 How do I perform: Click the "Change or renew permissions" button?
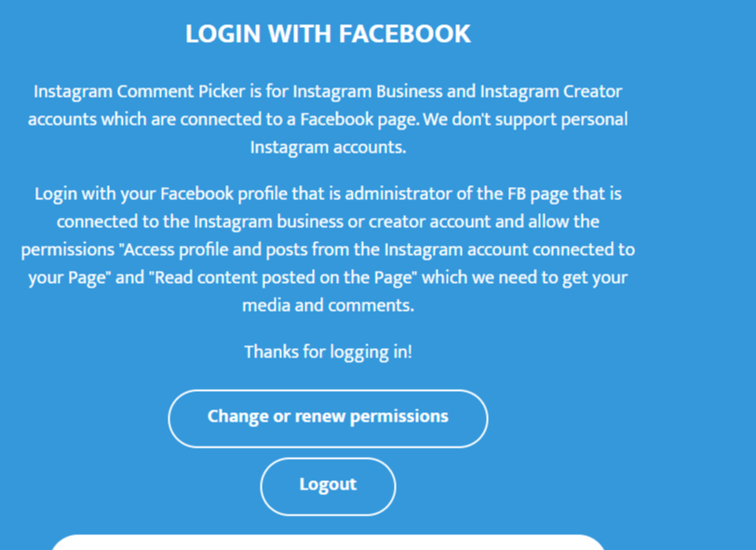328,417
